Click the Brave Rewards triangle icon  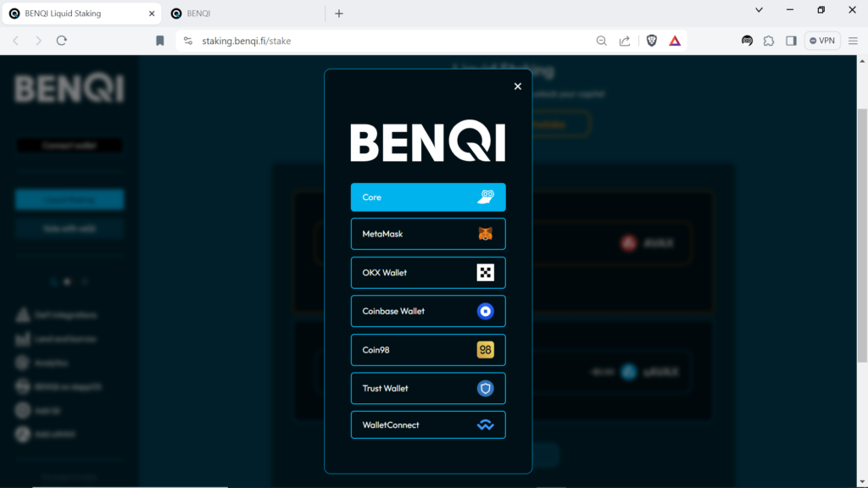(675, 41)
